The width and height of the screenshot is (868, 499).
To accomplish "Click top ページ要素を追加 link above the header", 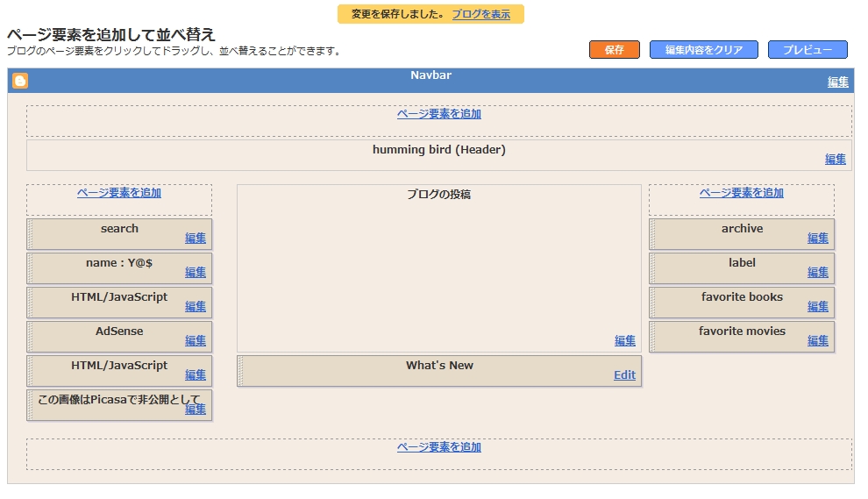I will 439,114.
